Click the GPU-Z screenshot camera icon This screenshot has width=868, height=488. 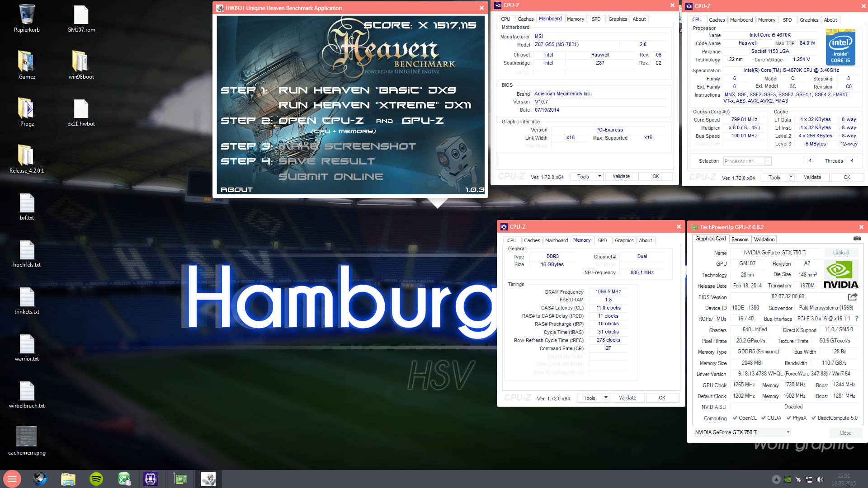click(857, 239)
